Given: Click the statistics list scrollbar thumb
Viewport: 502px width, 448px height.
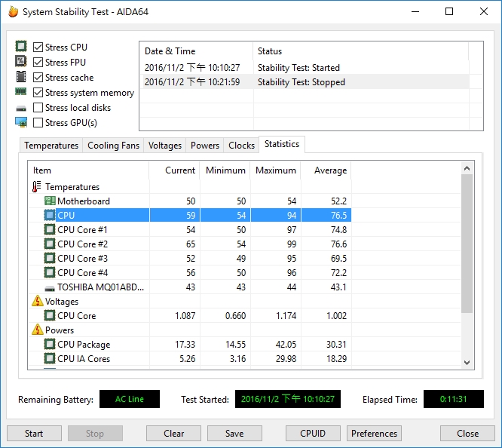Looking at the screenshot, I should (x=467, y=244).
